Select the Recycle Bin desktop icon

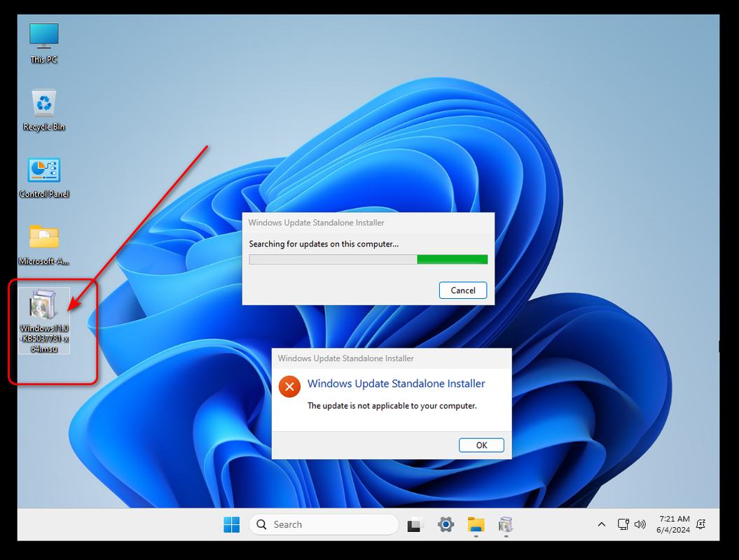click(x=44, y=110)
